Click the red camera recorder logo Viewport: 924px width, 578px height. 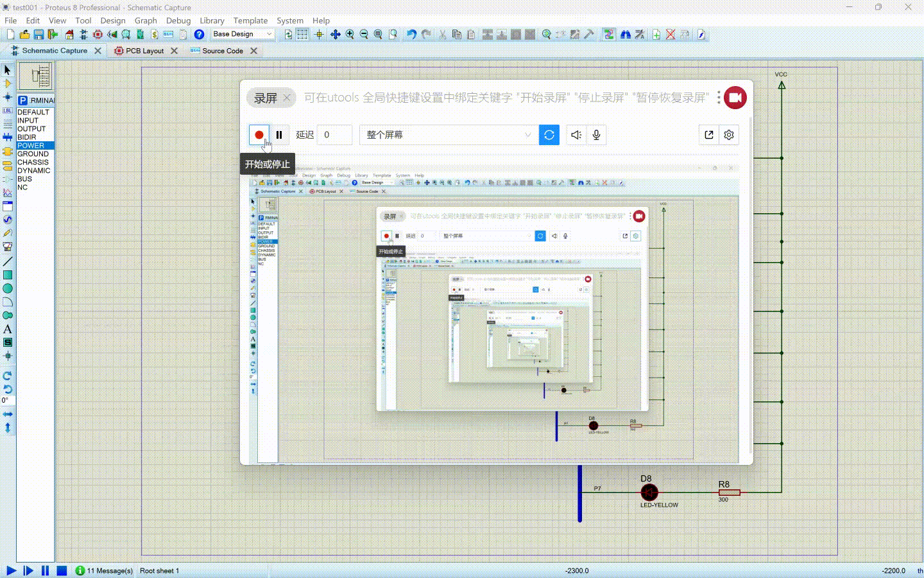(735, 98)
